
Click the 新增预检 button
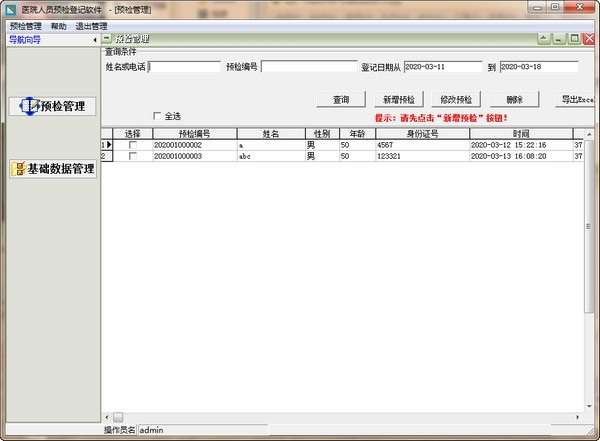(399, 100)
